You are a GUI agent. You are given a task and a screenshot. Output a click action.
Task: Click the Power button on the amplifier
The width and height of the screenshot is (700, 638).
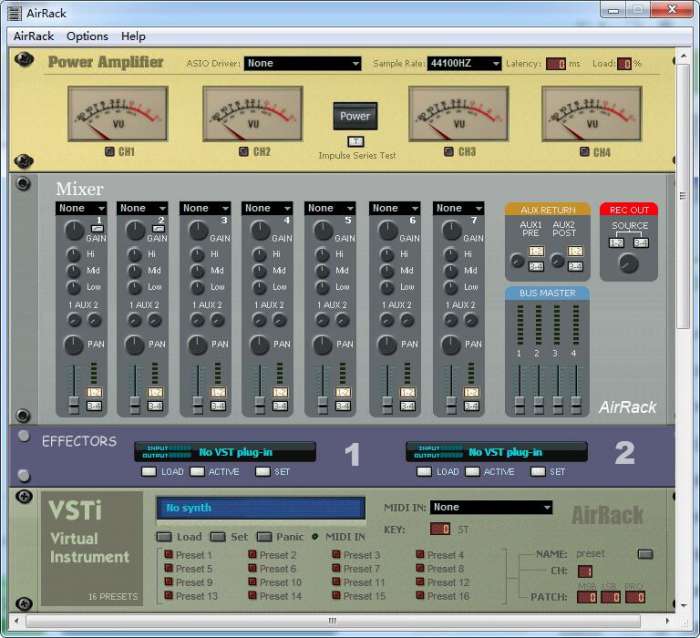pyautogui.click(x=355, y=116)
